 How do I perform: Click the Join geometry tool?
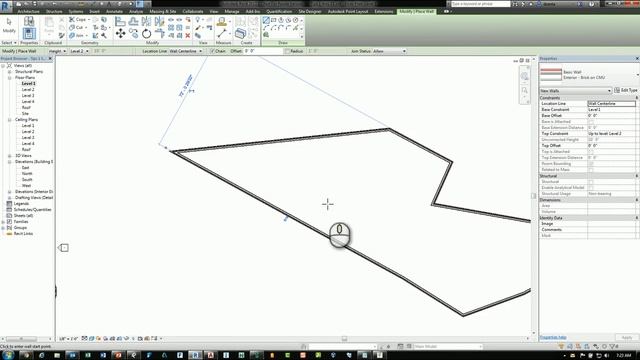click(x=77, y=36)
